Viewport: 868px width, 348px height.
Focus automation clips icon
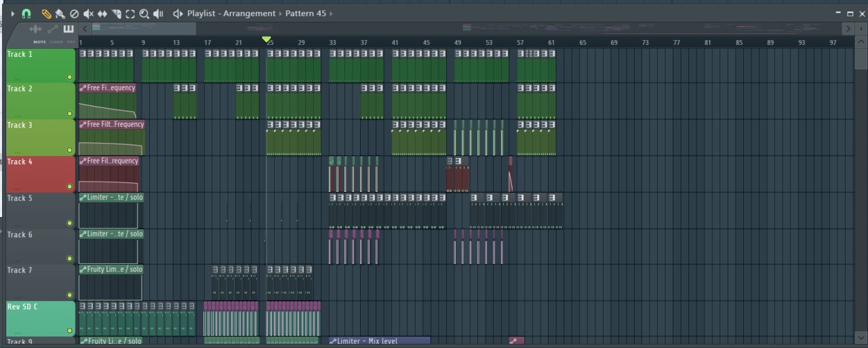pyautogui.click(x=53, y=29)
